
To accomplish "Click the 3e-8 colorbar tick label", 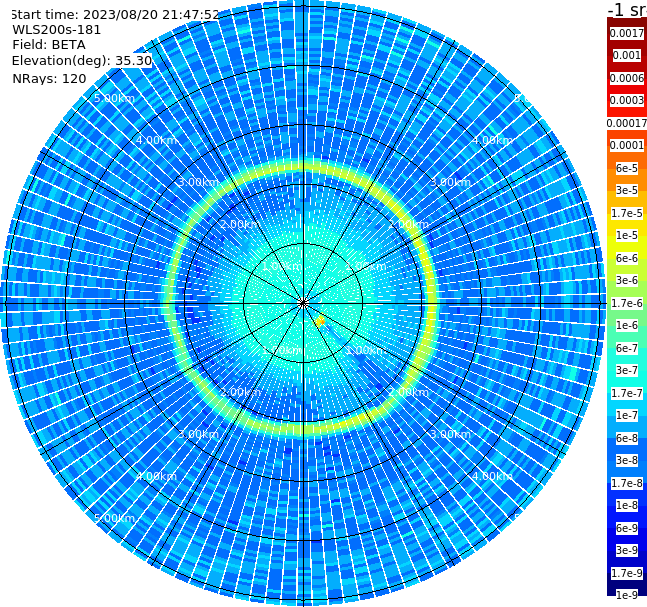I will pyautogui.click(x=627, y=460).
